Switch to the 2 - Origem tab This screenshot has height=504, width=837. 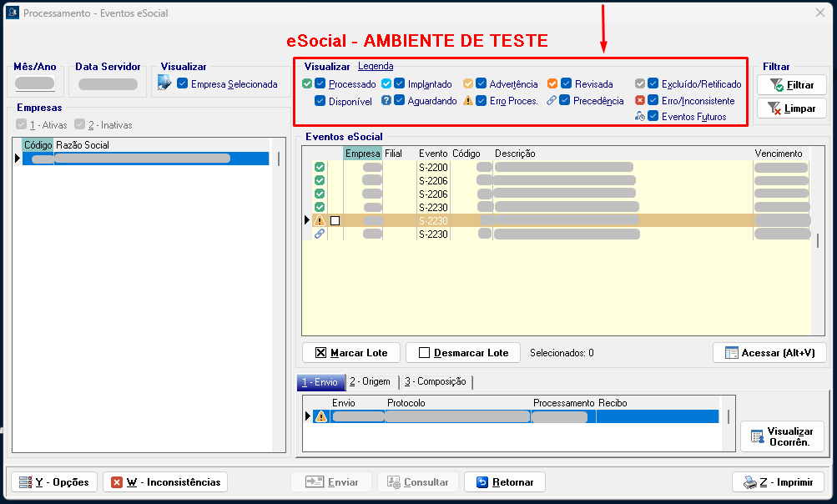click(369, 382)
